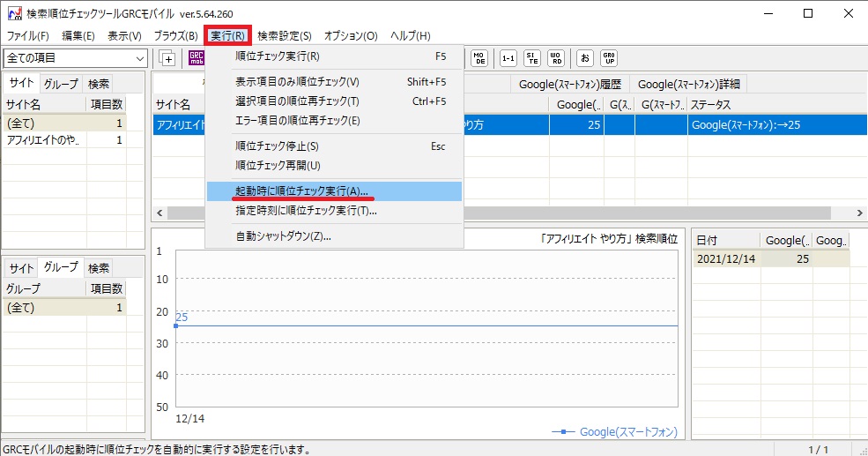Switch to 検索 tab in upper left panel
868x456 pixels.
coord(99,84)
